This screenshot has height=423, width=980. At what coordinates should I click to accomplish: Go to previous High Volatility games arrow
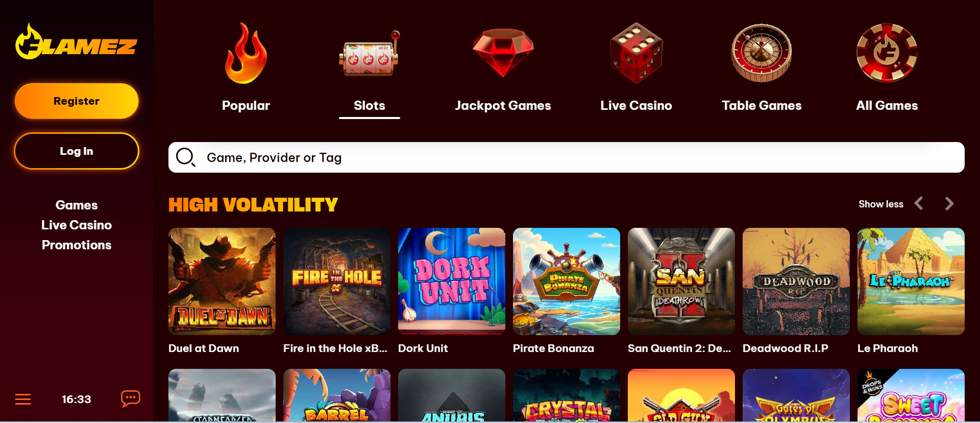(919, 204)
